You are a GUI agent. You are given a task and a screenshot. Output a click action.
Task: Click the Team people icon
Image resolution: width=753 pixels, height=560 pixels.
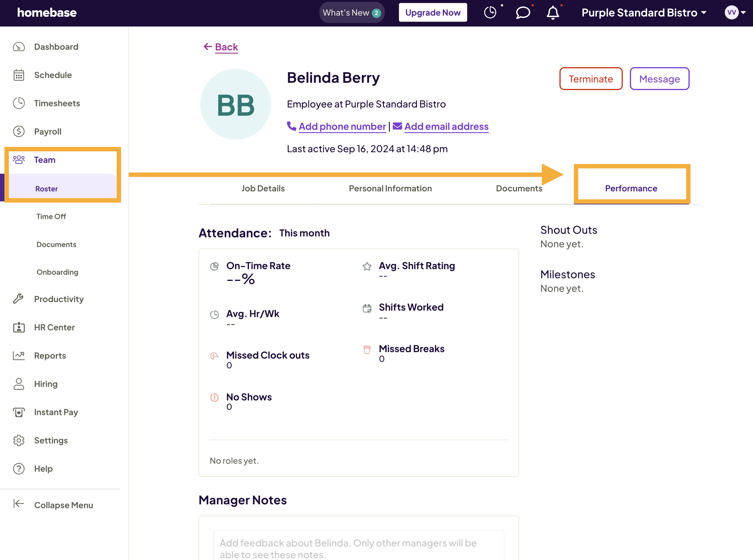click(x=19, y=160)
